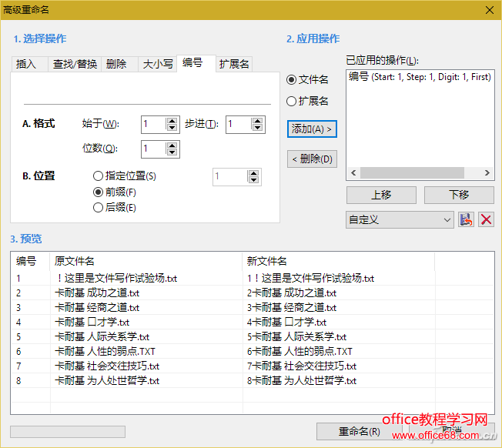
Task: Decrease the 始于(W) start value
Action: coord(172,127)
